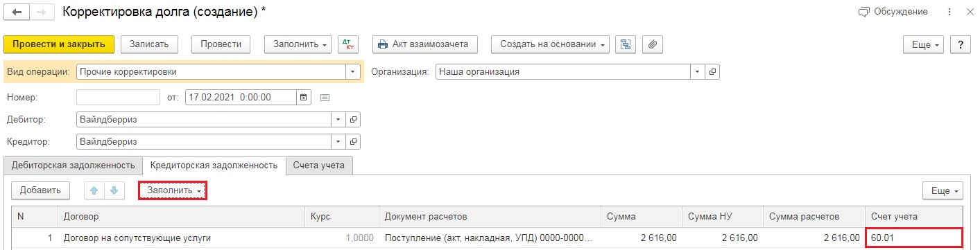Screen dimensions: 980x250
Task: Open the calendar picker for date field
Action: (x=304, y=97)
